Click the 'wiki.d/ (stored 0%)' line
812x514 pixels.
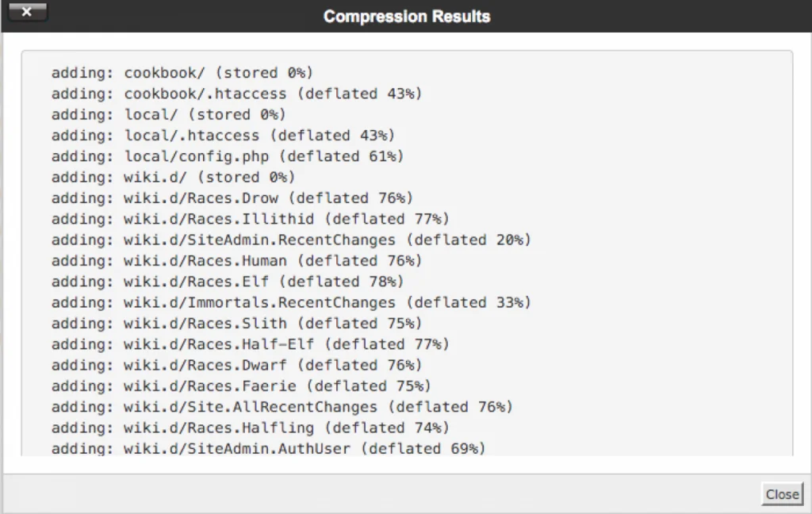point(174,177)
